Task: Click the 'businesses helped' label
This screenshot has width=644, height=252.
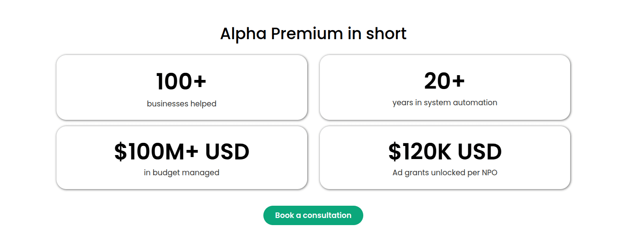Action: 182,104
